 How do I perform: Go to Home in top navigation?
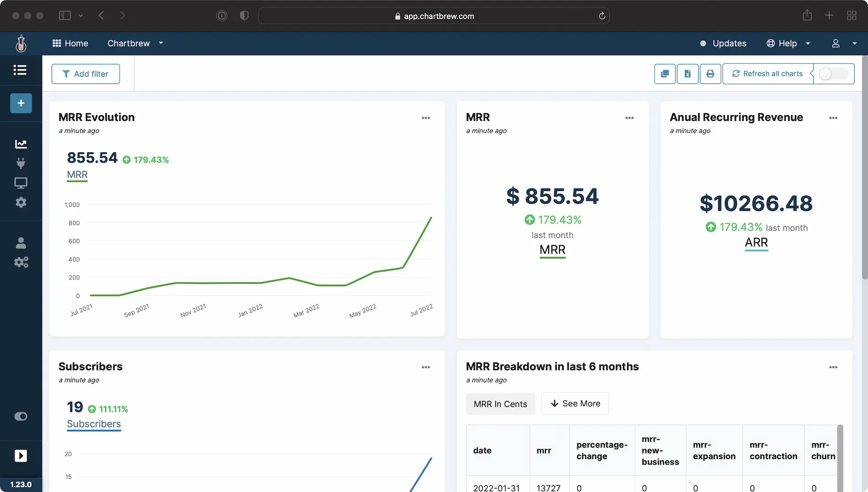pyautogui.click(x=70, y=43)
